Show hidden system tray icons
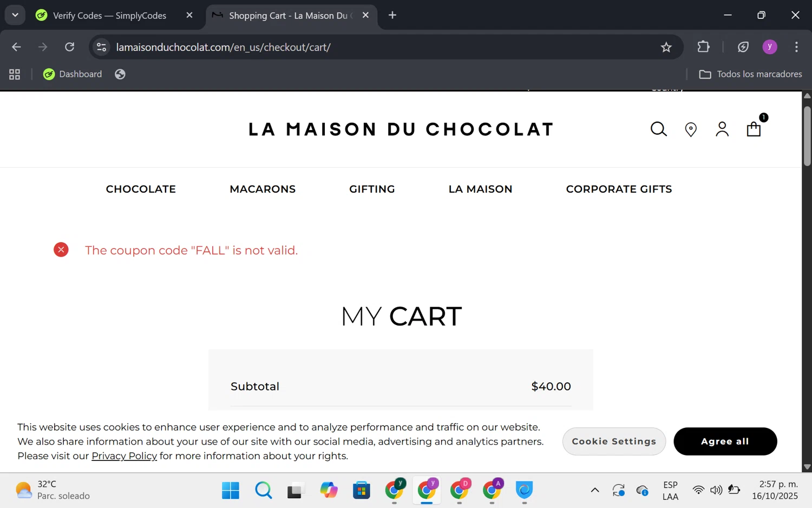Viewport: 812px width, 508px height. (595, 491)
